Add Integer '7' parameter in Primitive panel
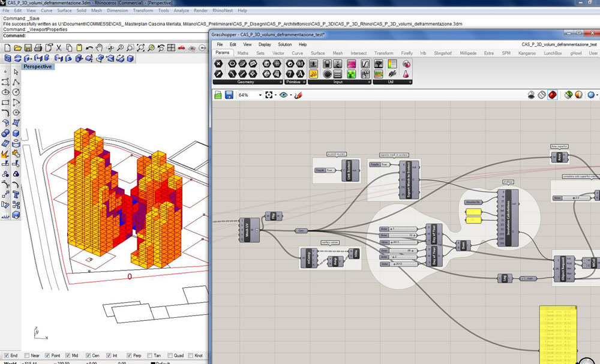600x364 pixels. pos(290,74)
